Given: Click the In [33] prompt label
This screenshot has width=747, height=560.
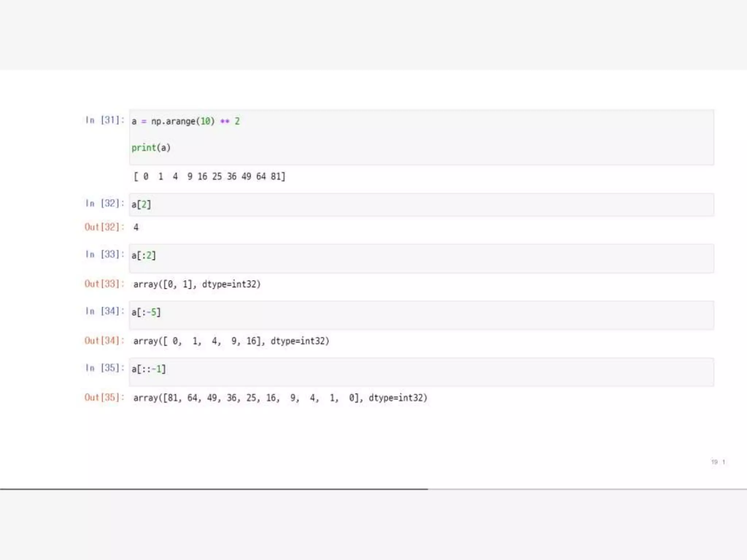Looking at the screenshot, I should 105,254.
